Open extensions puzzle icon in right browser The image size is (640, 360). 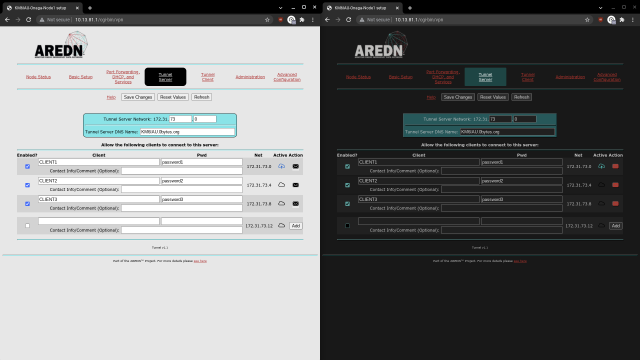click(622, 20)
